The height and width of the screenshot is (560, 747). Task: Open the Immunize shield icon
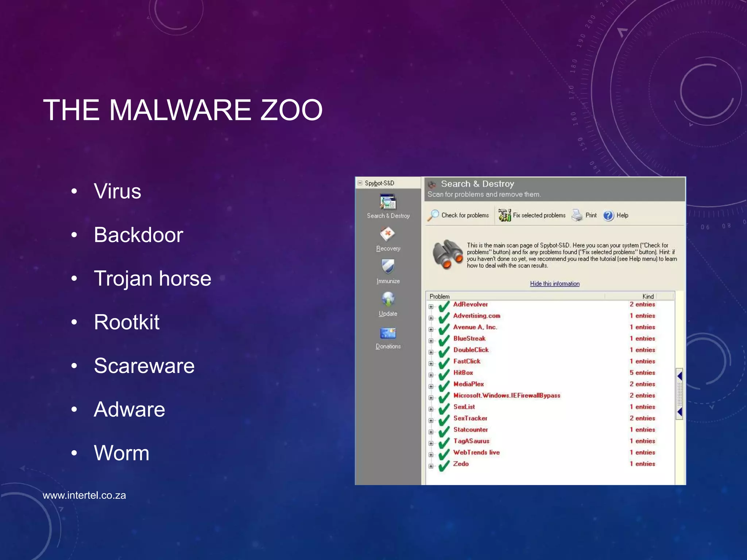(x=388, y=267)
